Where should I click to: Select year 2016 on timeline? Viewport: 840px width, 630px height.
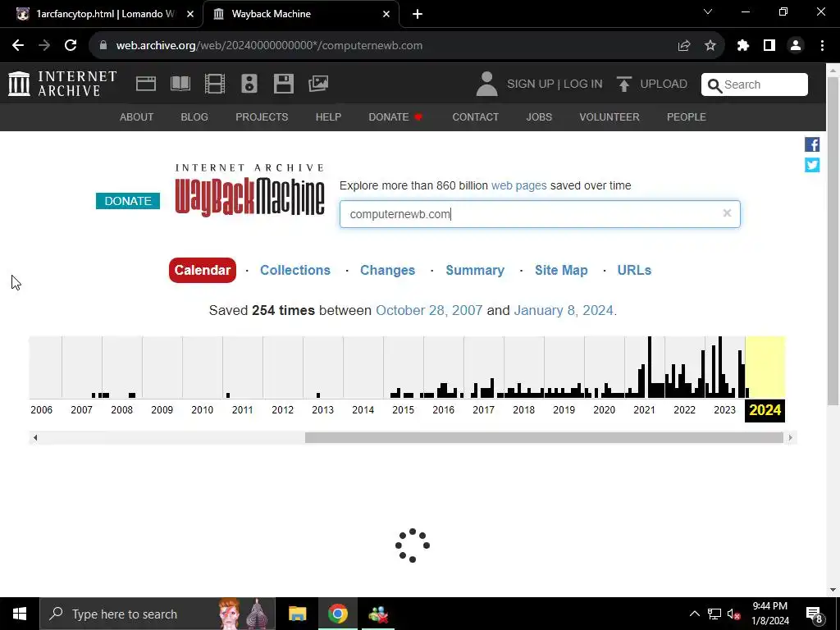click(x=444, y=410)
